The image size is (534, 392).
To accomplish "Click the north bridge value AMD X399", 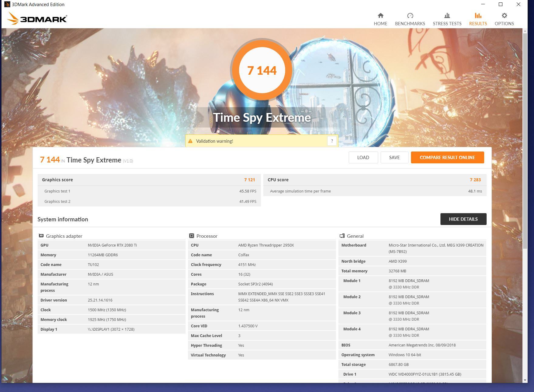I will 398,261.
